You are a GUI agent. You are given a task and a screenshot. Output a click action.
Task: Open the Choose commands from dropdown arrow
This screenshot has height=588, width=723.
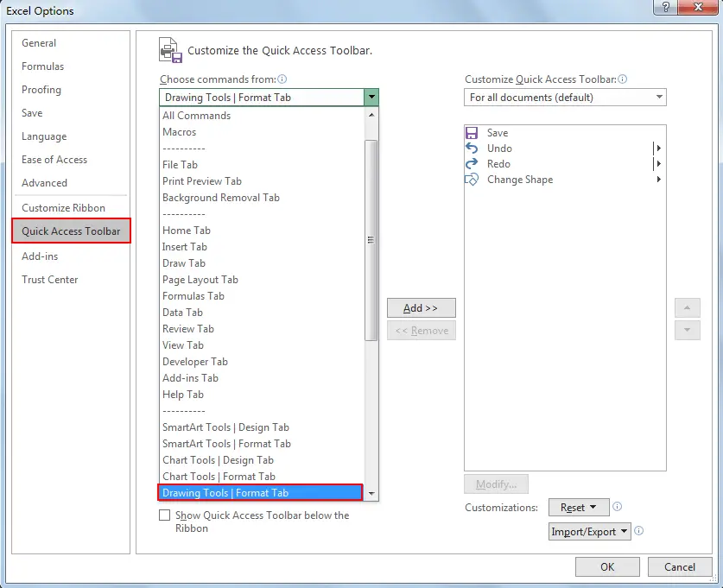coord(371,98)
